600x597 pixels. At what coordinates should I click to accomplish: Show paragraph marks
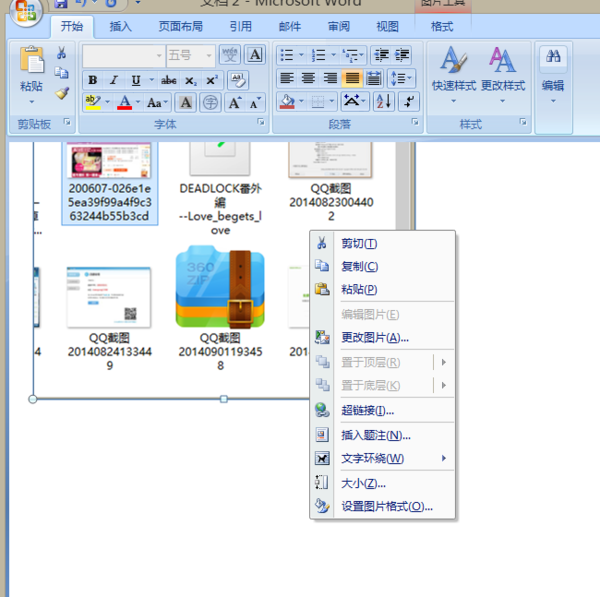coord(409,101)
